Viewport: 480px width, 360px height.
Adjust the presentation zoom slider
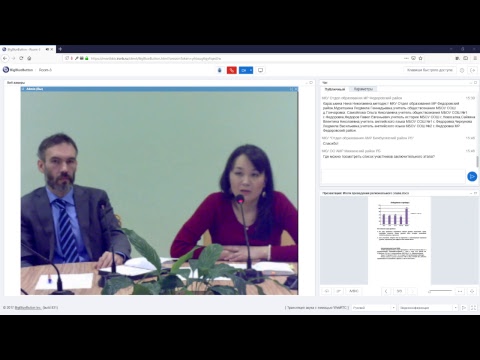(440, 291)
